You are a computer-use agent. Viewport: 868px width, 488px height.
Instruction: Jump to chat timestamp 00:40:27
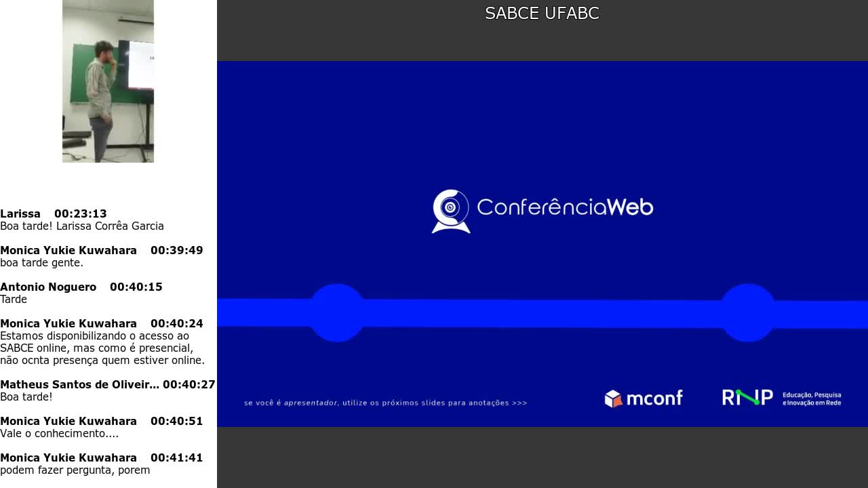(x=189, y=385)
